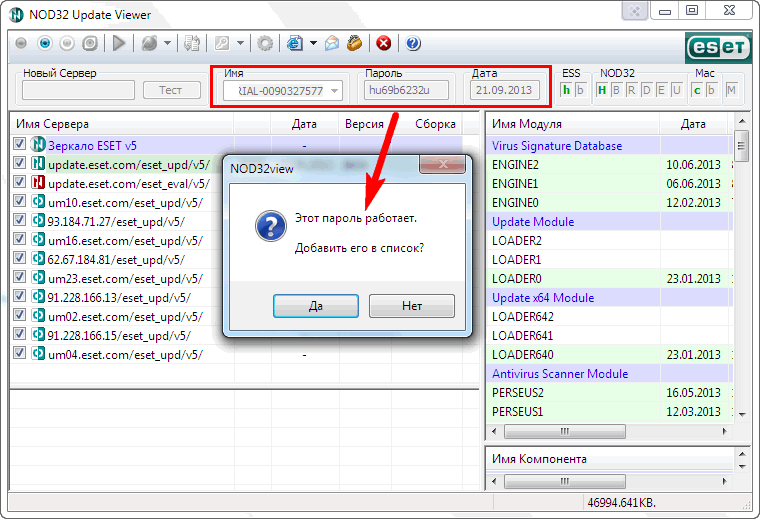Toggle the NOD32 'H' indicator box
760x519 pixels.
(602, 90)
